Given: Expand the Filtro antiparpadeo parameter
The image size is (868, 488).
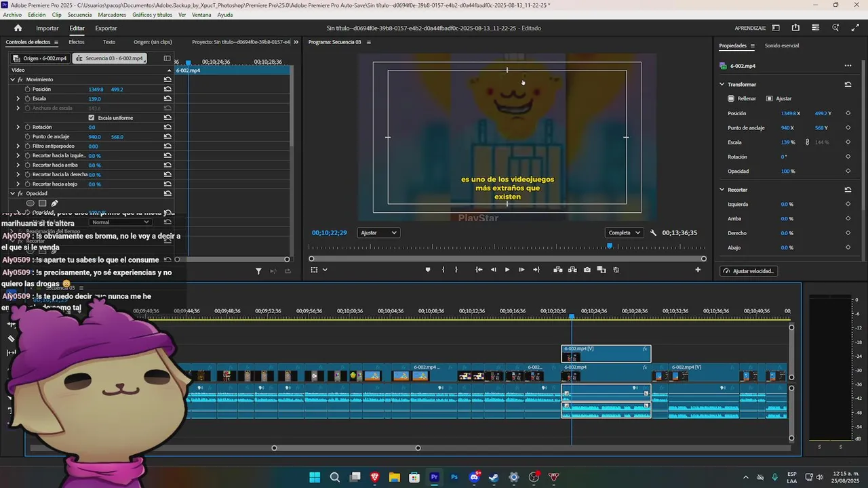Looking at the screenshot, I should pos(18,146).
